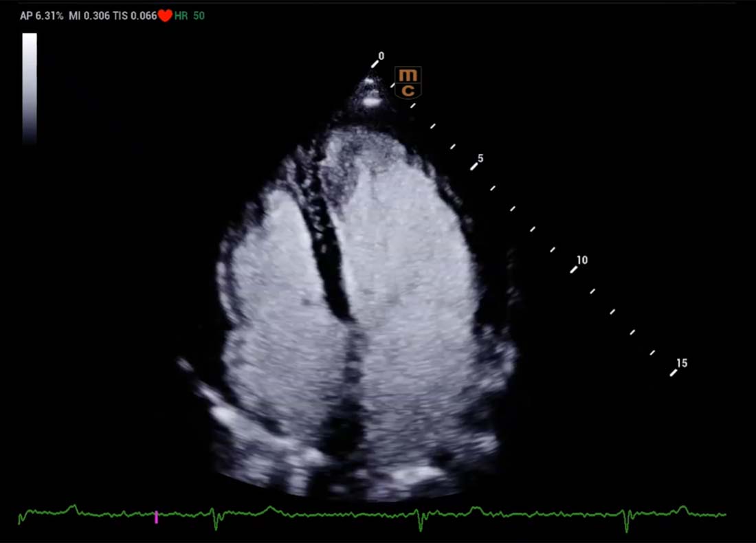Select the 5 cm depth scale label
The height and width of the screenshot is (543, 756).
point(480,159)
